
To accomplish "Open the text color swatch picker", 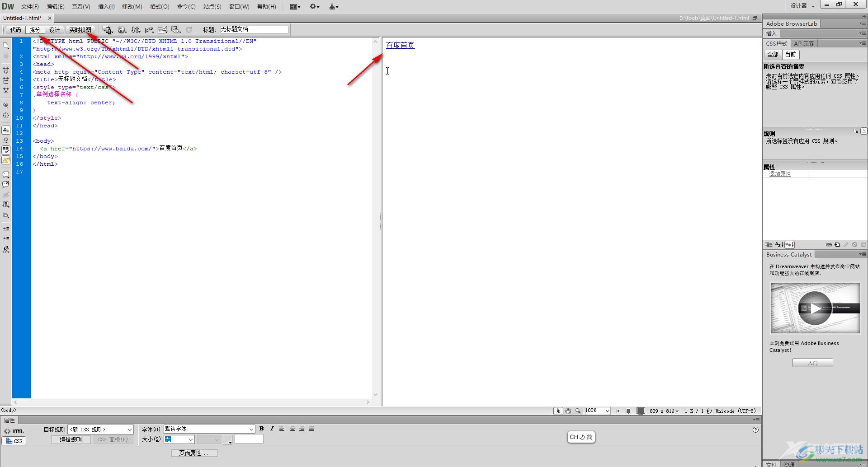I will (x=228, y=439).
